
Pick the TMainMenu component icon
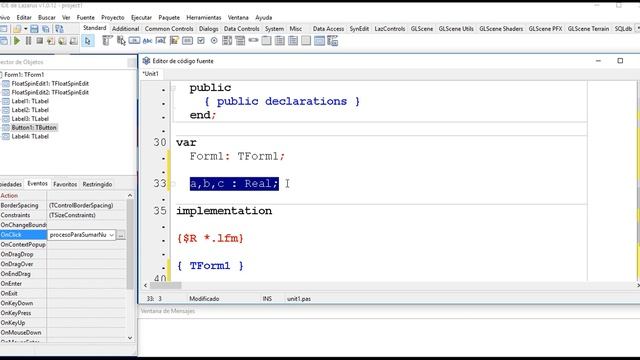[107, 41]
